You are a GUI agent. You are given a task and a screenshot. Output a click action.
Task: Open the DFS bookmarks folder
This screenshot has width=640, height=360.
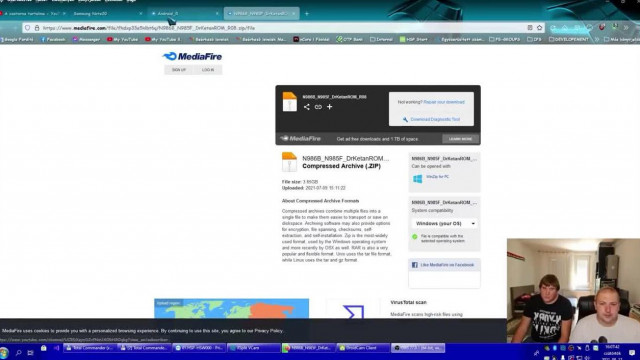tap(534, 39)
